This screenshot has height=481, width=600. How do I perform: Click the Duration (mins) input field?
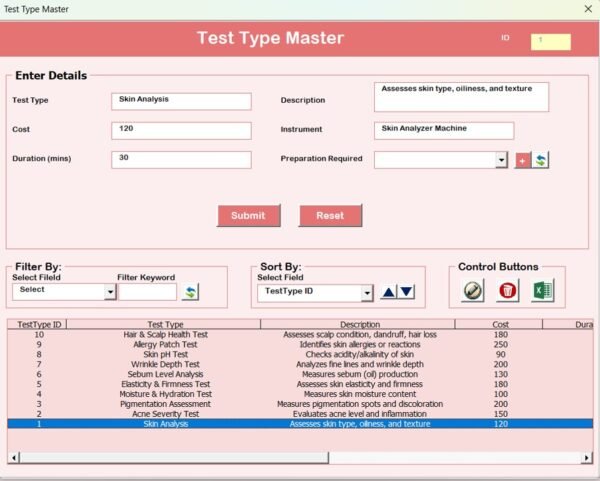(x=181, y=160)
